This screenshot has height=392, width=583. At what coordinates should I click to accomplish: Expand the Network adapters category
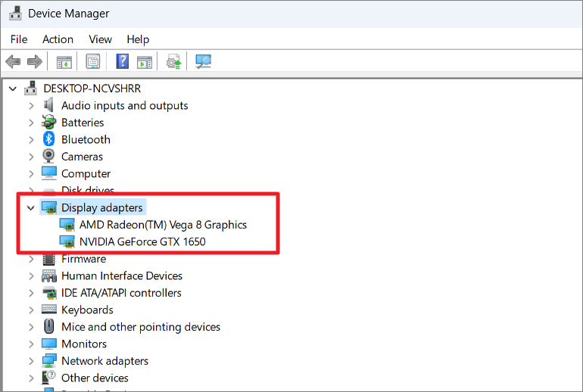[31, 362]
